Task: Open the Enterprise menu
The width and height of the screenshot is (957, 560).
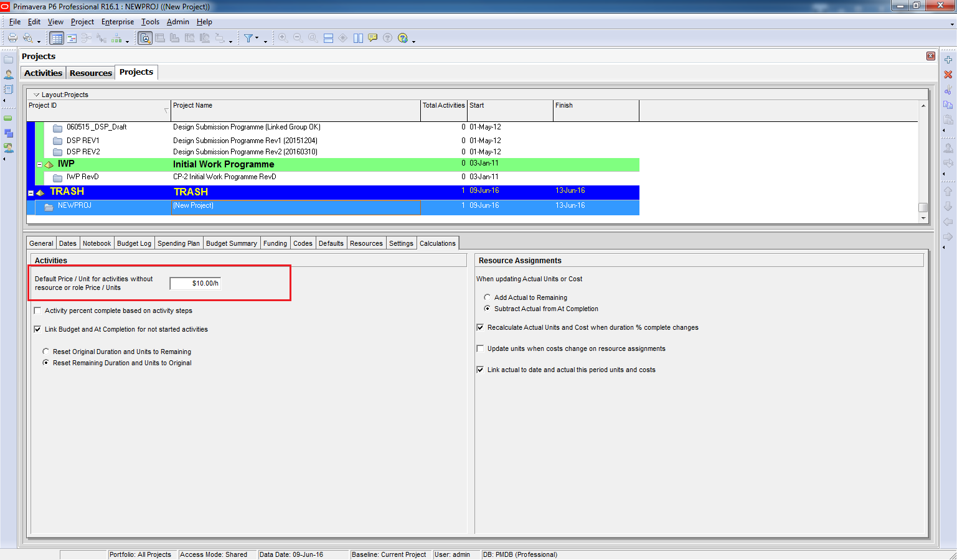Action: 117,22
